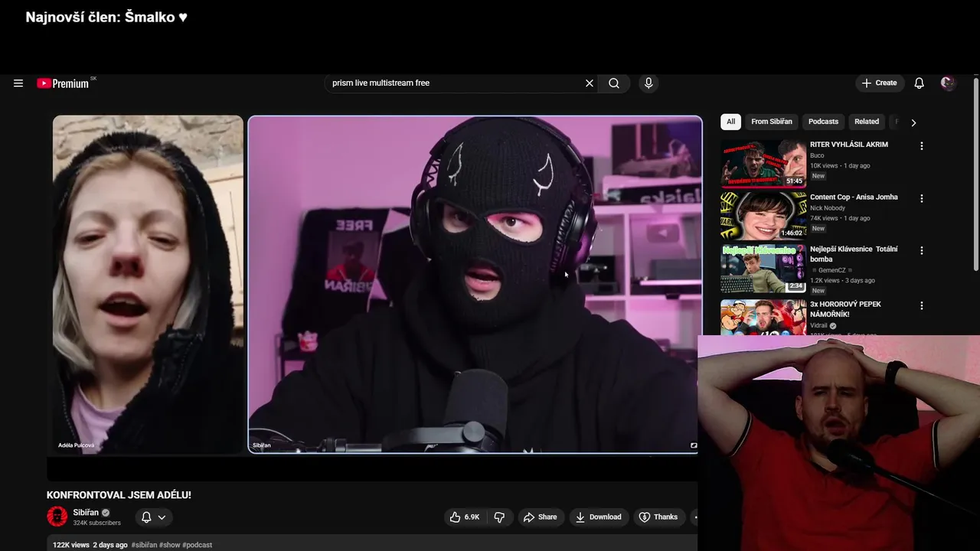Click the magnifier search button
980x551 pixels.
[x=614, y=83]
